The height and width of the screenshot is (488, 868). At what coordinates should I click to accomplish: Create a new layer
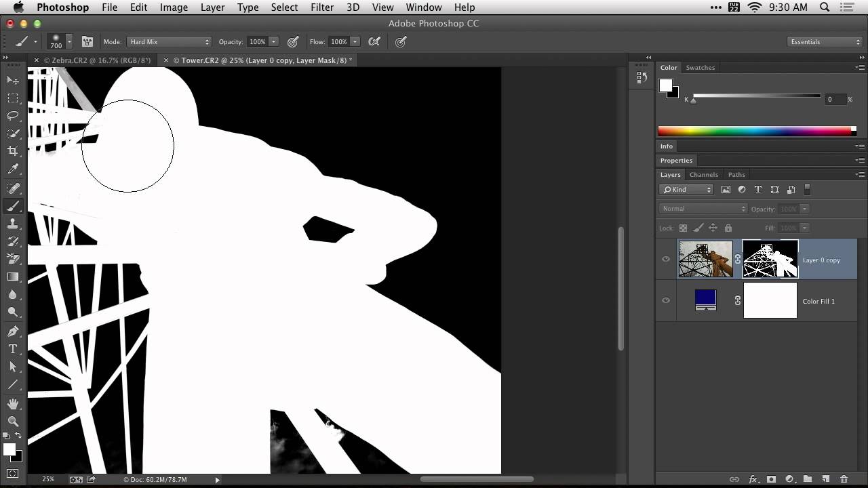tap(826, 479)
